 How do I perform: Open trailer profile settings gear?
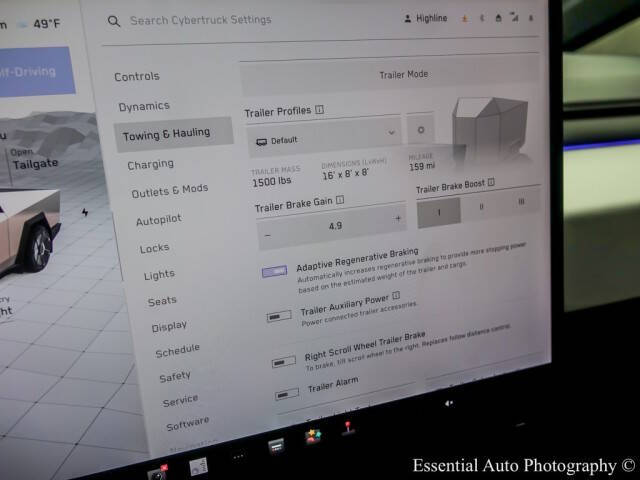420,130
